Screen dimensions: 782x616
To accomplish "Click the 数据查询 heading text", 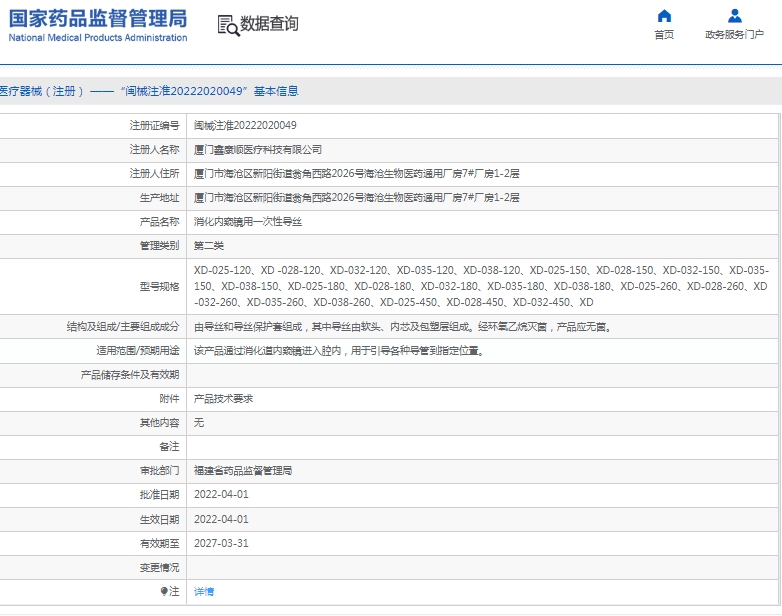I will coord(269,23).
